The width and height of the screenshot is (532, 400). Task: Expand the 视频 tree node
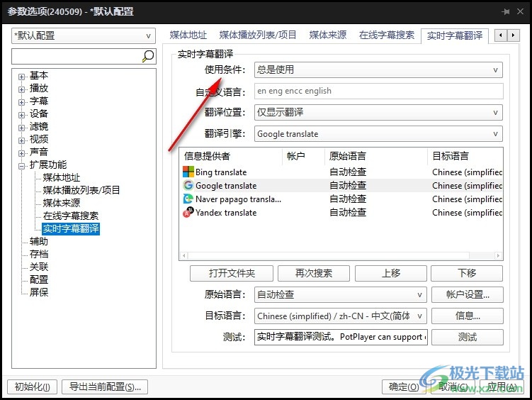pyautogui.click(x=22, y=140)
